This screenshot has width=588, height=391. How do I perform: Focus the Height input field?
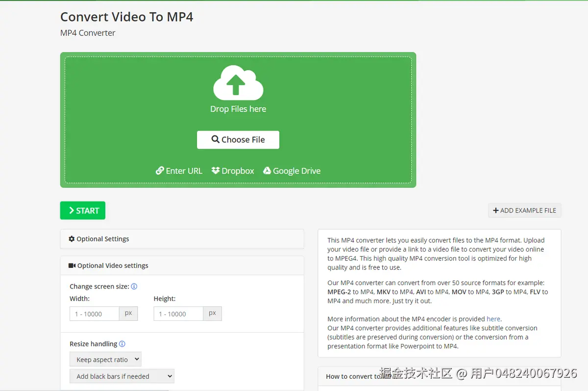[x=178, y=314]
